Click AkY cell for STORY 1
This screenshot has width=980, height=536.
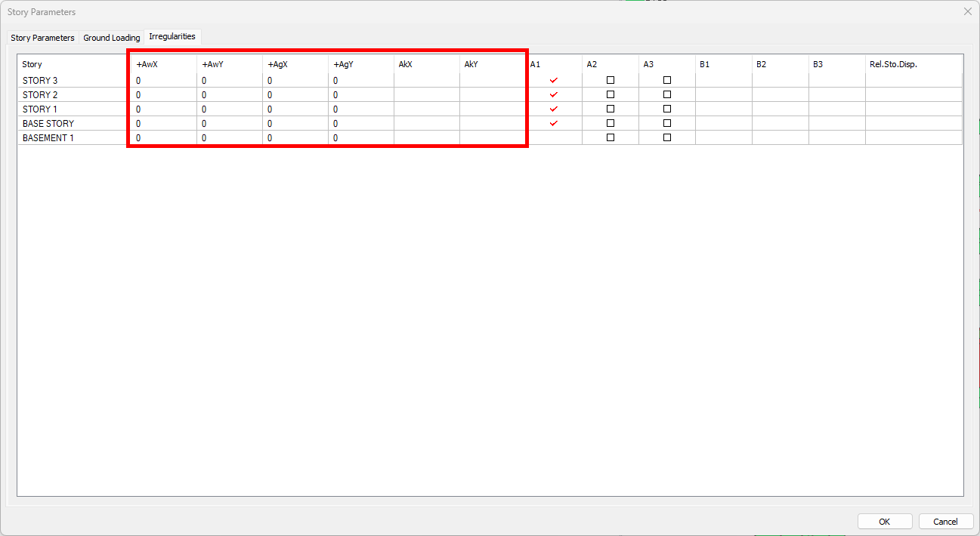(493, 109)
